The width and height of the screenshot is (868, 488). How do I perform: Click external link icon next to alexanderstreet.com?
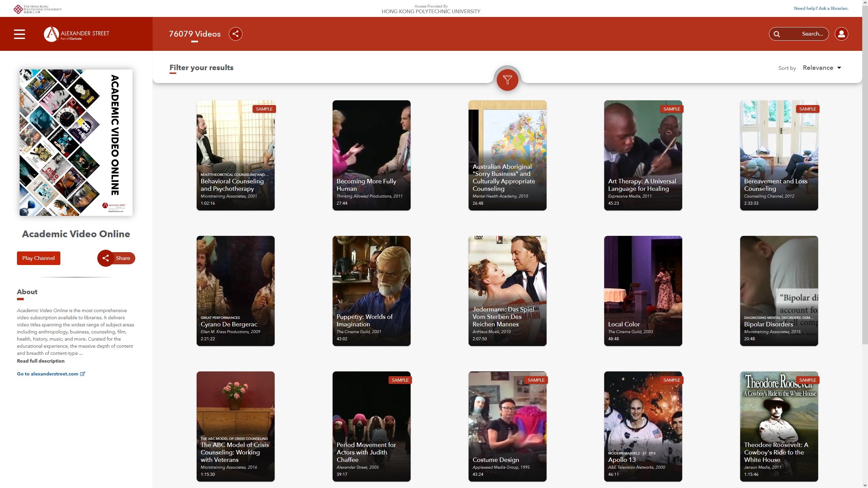point(82,374)
